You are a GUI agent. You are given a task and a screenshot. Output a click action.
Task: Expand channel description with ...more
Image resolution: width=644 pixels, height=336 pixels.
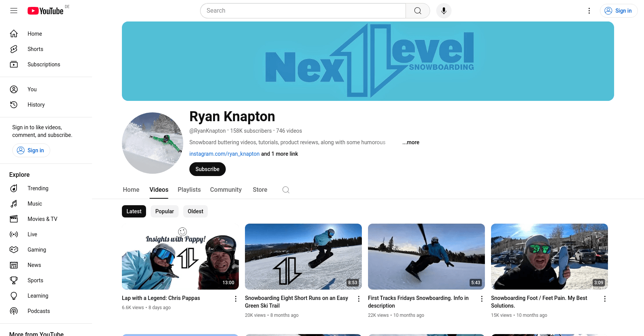[411, 142]
